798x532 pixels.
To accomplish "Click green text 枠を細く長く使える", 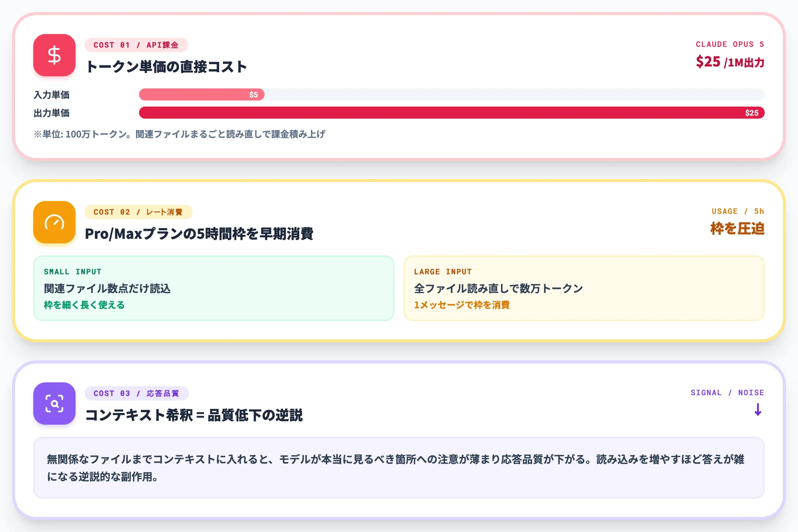I will point(84,305).
